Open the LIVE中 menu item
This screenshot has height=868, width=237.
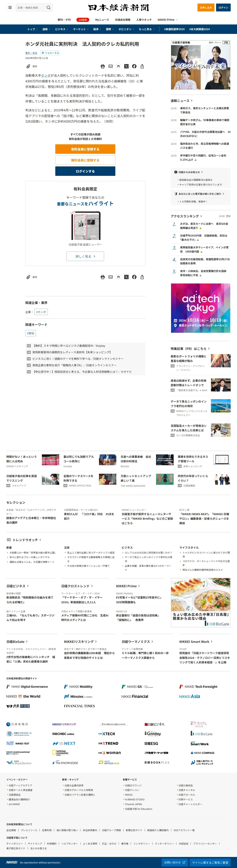[x=83, y=20]
